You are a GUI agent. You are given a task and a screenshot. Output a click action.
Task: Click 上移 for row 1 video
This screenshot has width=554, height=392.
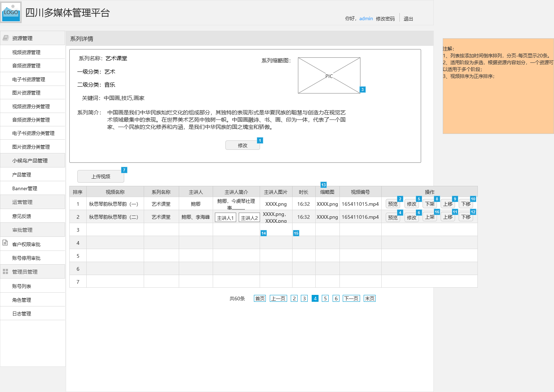click(x=448, y=204)
